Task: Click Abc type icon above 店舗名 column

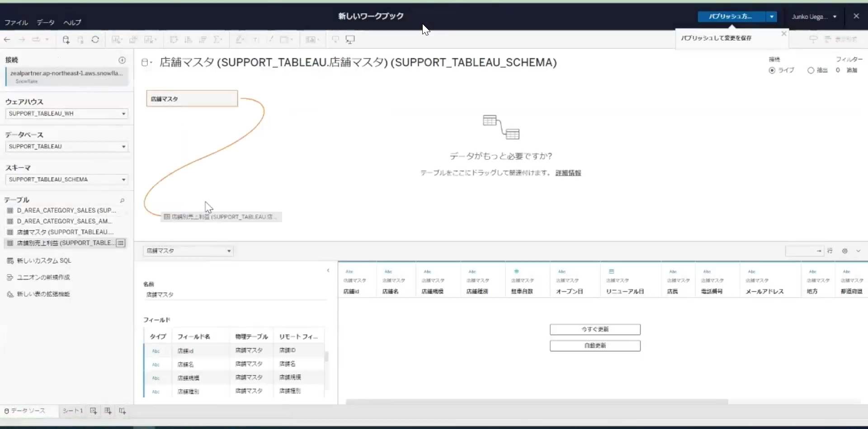Action: 388,271
